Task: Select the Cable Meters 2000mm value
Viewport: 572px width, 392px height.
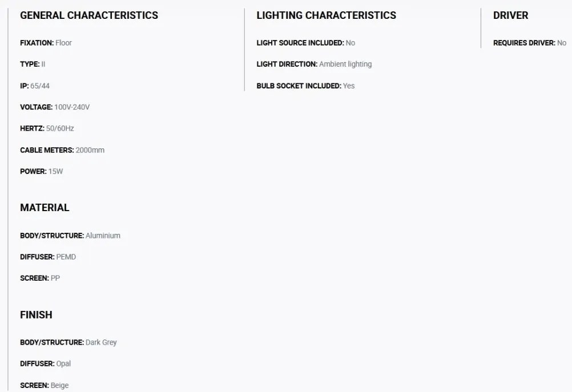Action: [90, 150]
